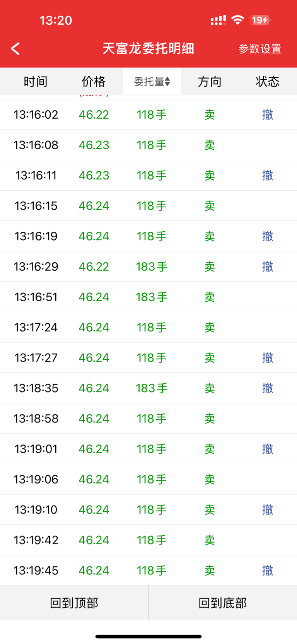Screen dimensions: 297x644
Task: Tap 回到底部 button
Action: point(223,603)
